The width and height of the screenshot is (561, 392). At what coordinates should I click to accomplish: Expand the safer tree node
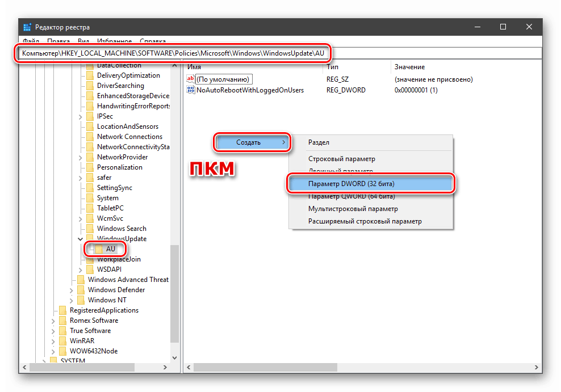tap(81, 178)
